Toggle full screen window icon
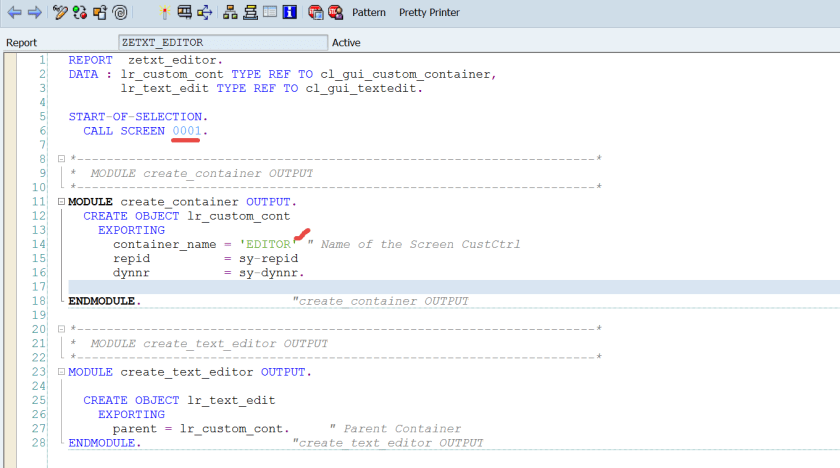This screenshot has height=468, width=840. (x=270, y=12)
